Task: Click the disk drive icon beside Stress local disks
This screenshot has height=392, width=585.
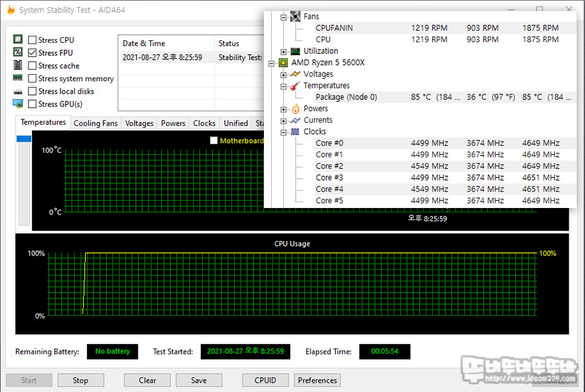Action: tap(18, 92)
